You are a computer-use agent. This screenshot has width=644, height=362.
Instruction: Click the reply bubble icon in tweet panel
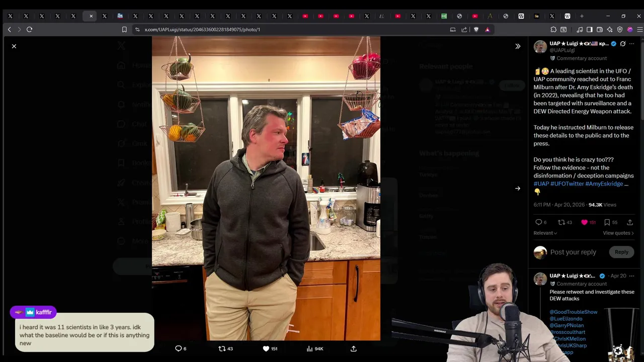(x=539, y=222)
